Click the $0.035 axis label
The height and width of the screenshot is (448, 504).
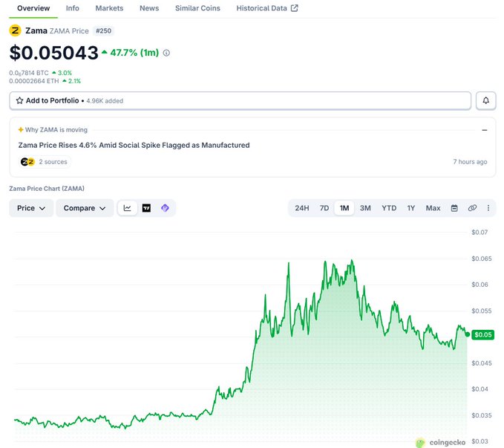coord(482,415)
